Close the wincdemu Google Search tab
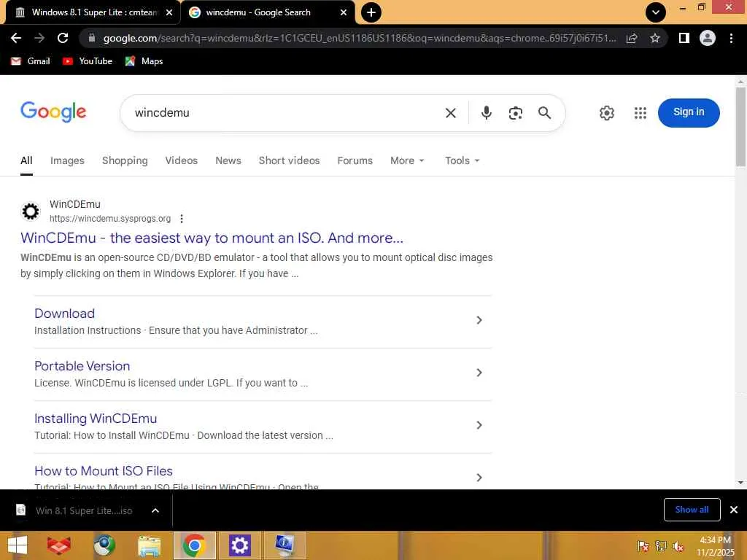Screen dimensions: 747x560 (344, 12)
